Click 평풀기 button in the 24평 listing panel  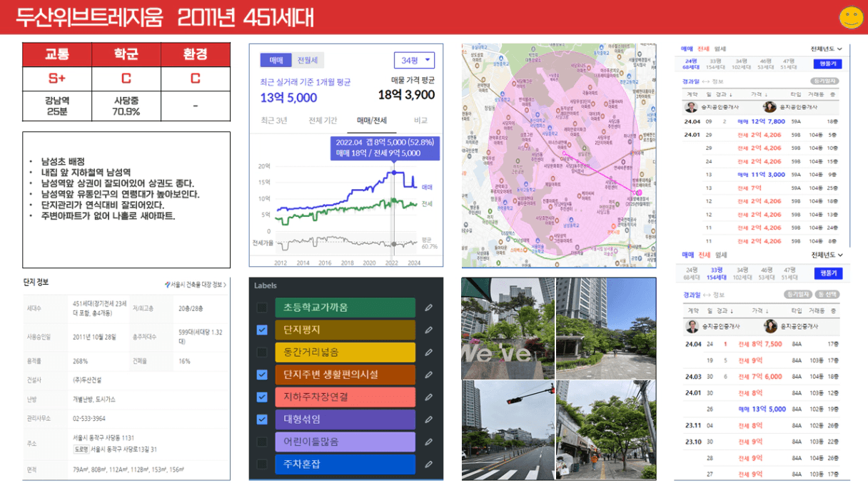[x=827, y=63]
